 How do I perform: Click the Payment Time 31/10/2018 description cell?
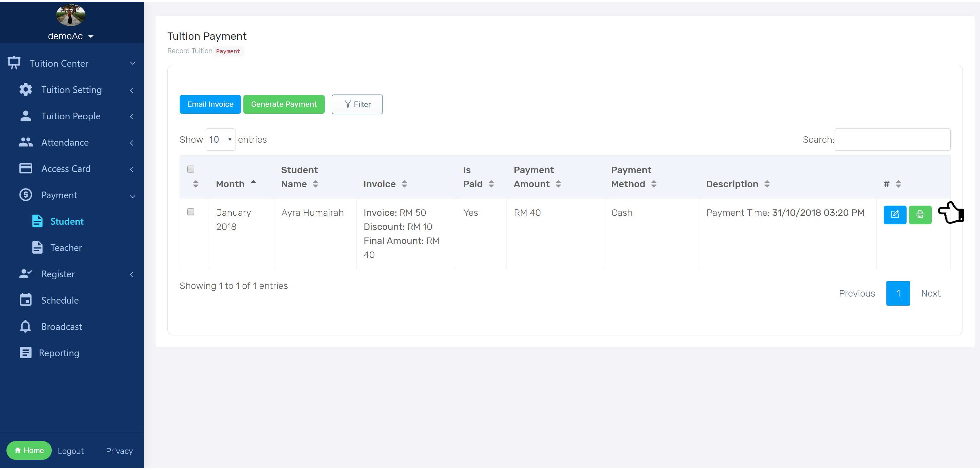pyautogui.click(x=788, y=233)
